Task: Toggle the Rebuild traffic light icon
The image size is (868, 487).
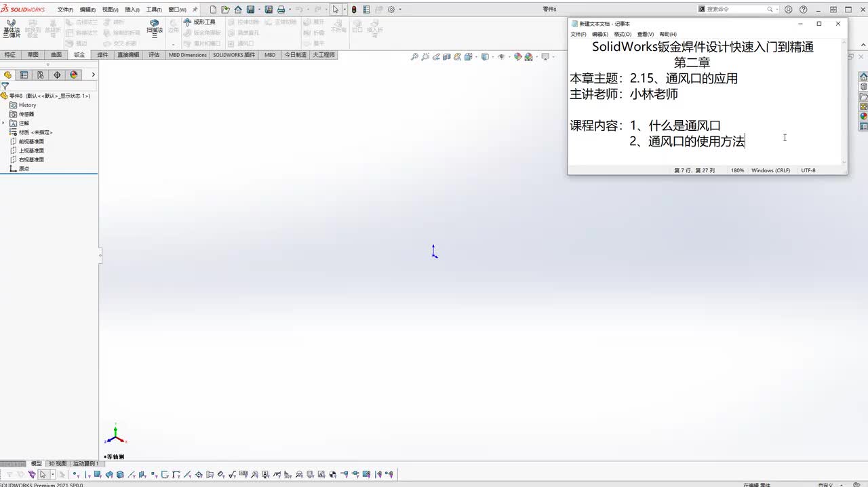Action: point(354,9)
